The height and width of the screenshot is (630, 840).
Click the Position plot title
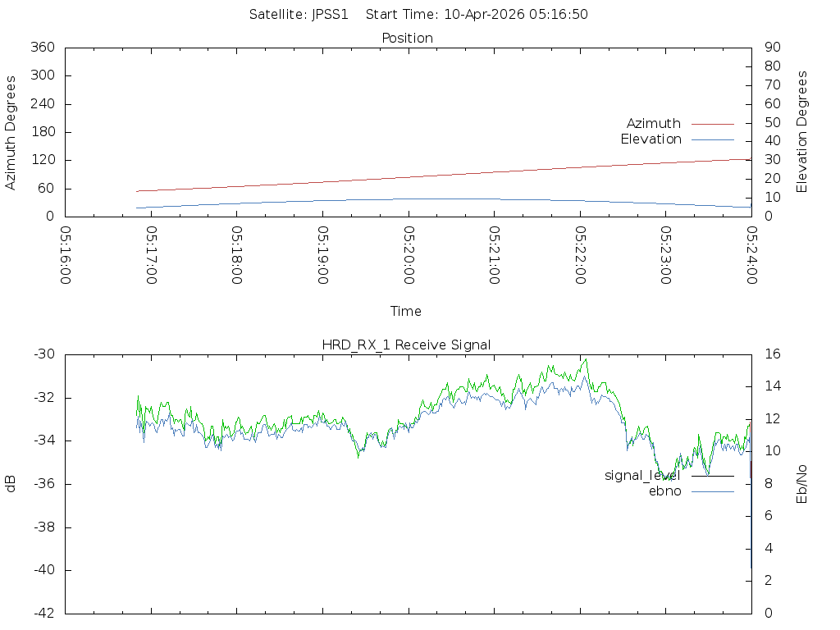coord(407,39)
